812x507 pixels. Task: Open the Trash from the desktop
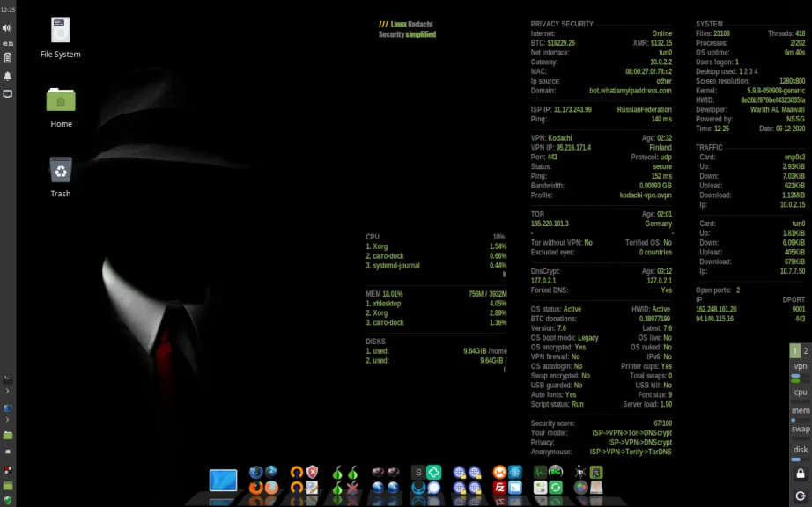pos(60,170)
